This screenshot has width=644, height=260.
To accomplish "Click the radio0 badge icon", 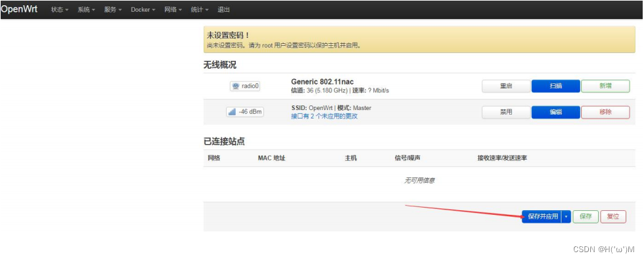I will tap(245, 86).
